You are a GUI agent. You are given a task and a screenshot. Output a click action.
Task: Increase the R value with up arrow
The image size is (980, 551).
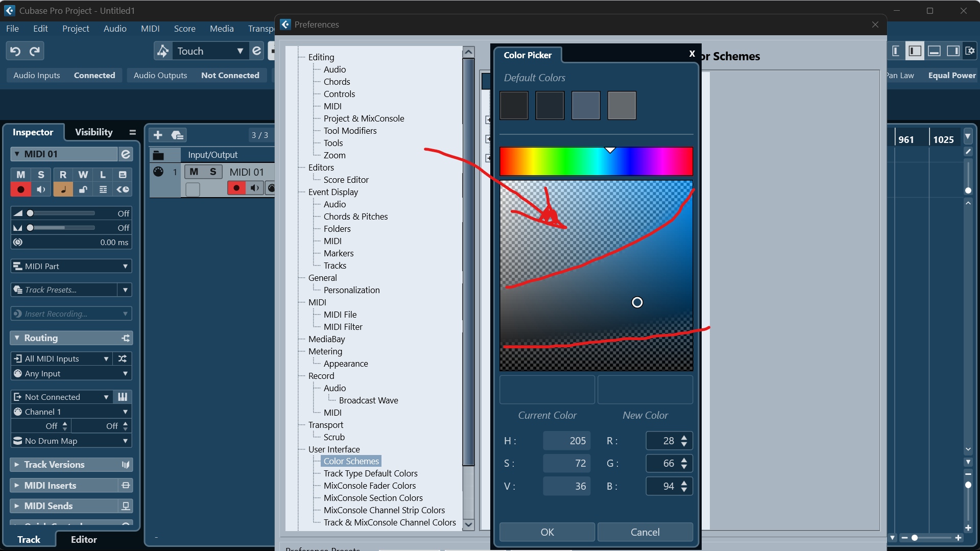(684, 437)
